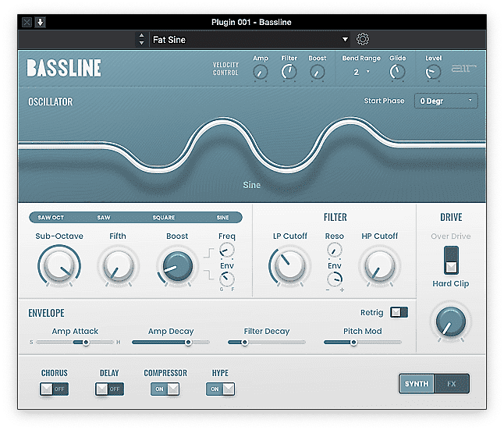
Task: Toggle the Retrig switch
Action: click(x=399, y=312)
